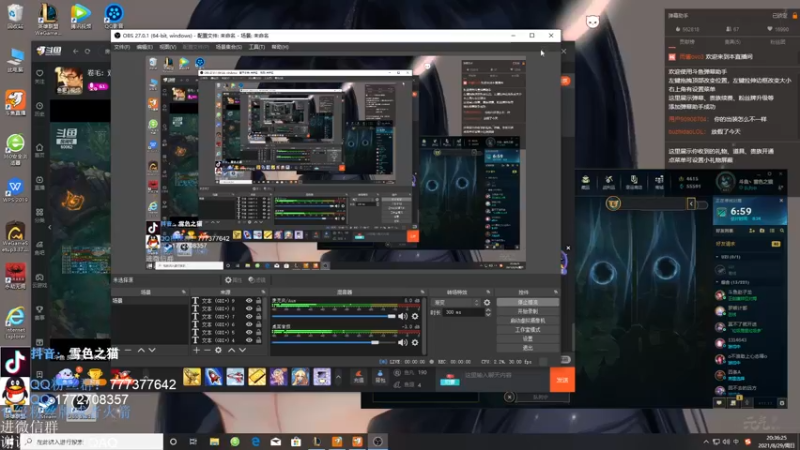Move selected source down in OBS sources toolbar

[242, 351]
